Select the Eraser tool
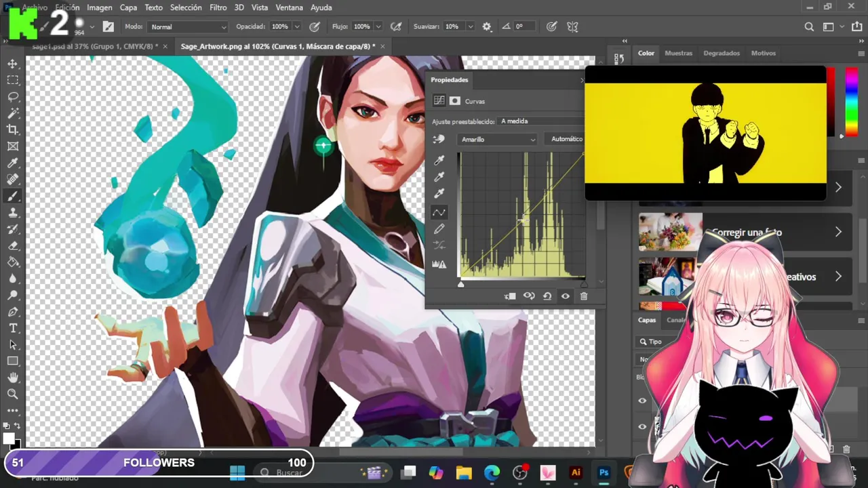Image resolution: width=868 pixels, height=488 pixels. (13, 245)
